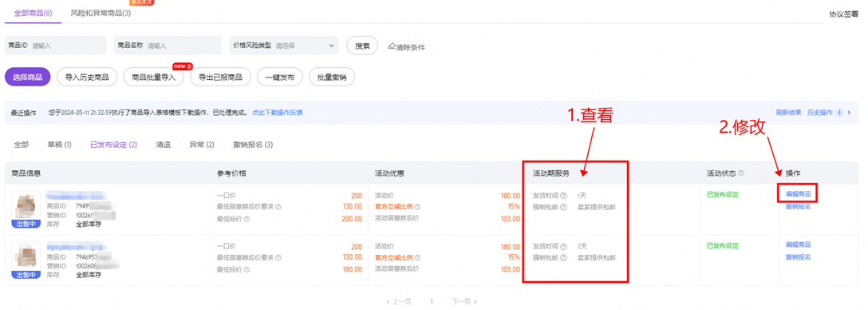Click the new badge on 商品批量导入
The image size is (868, 310).
[x=182, y=66]
